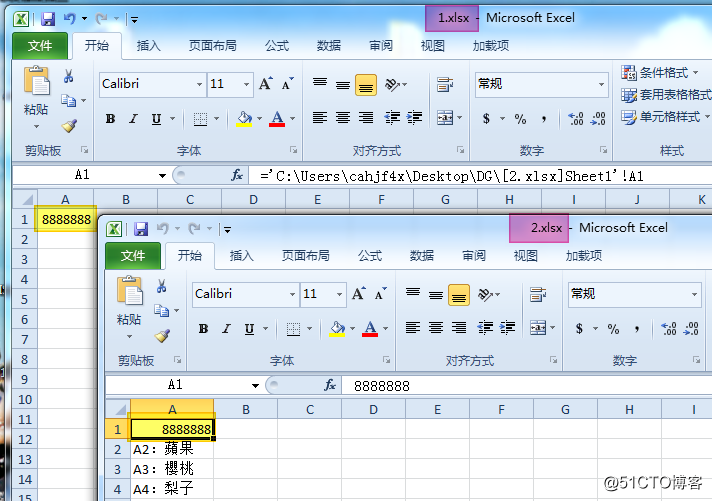The width and height of the screenshot is (712, 501).
Task: Click Save icon in 2.xlsx window
Action: (x=141, y=229)
